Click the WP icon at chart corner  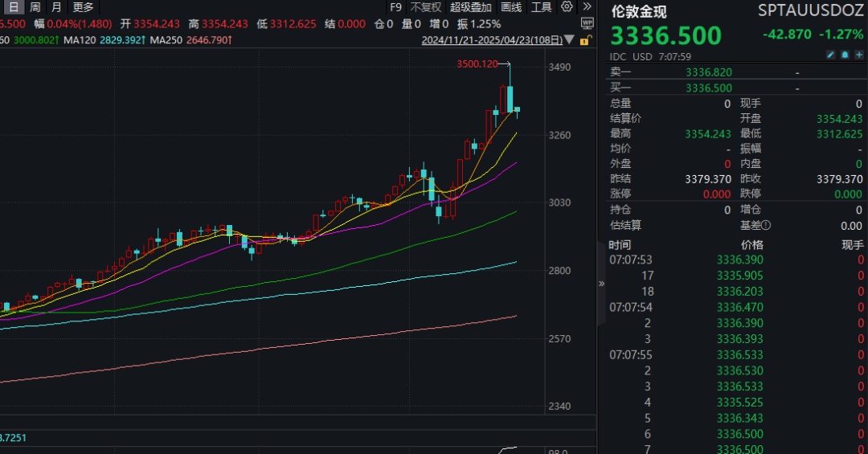587,24
